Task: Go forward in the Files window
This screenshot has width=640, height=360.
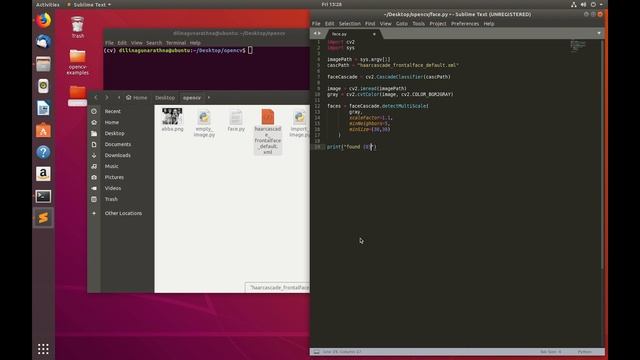Action: [x=107, y=98]
